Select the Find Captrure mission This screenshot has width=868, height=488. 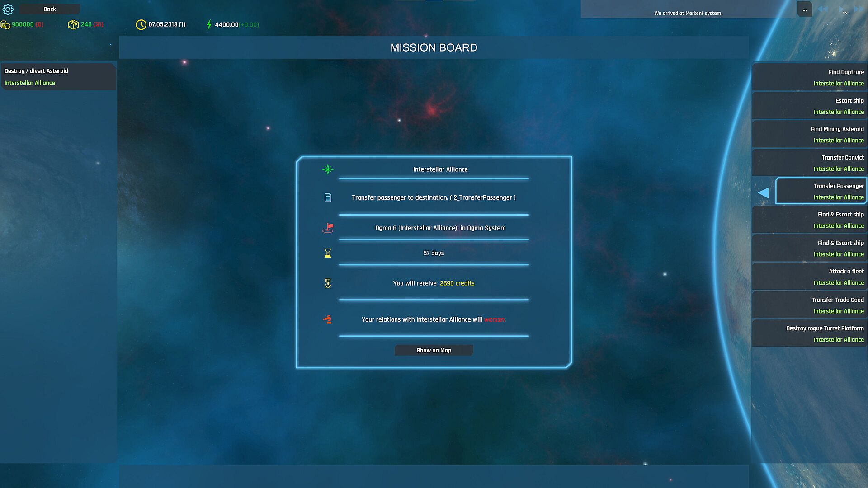(809, 77)
